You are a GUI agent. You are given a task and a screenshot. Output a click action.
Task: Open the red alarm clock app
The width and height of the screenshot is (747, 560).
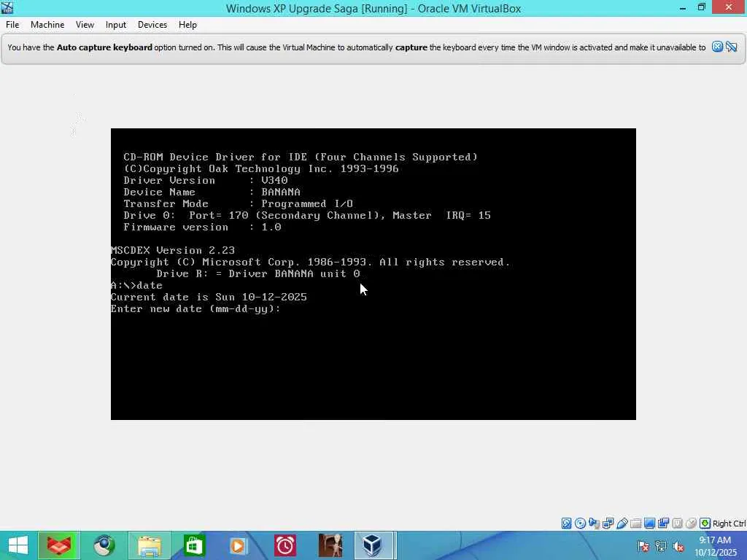point(285,545)
